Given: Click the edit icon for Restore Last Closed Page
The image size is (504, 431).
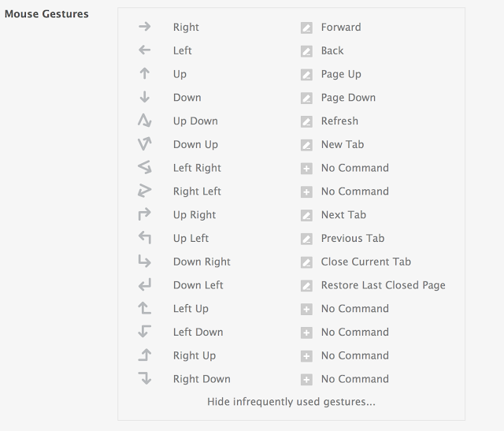Looking at the screenshot, I should (x=306, y=286).
